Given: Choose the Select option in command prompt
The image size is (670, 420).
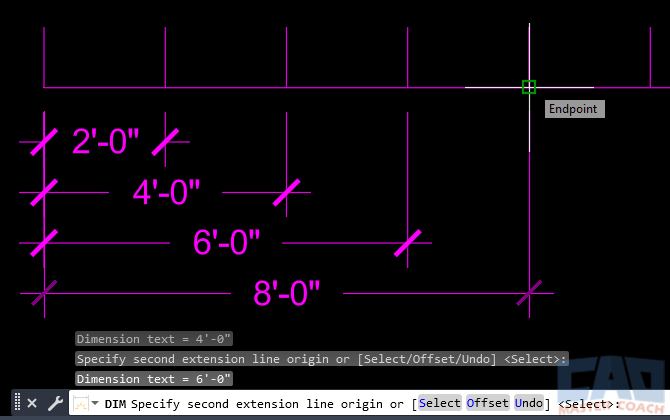Looking at the screenshot, I should tap(440, 403).
